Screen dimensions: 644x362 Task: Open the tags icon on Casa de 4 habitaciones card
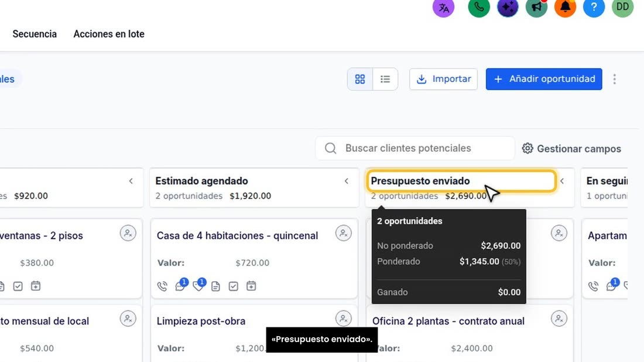pyautogui.click(x=198, y=286)
